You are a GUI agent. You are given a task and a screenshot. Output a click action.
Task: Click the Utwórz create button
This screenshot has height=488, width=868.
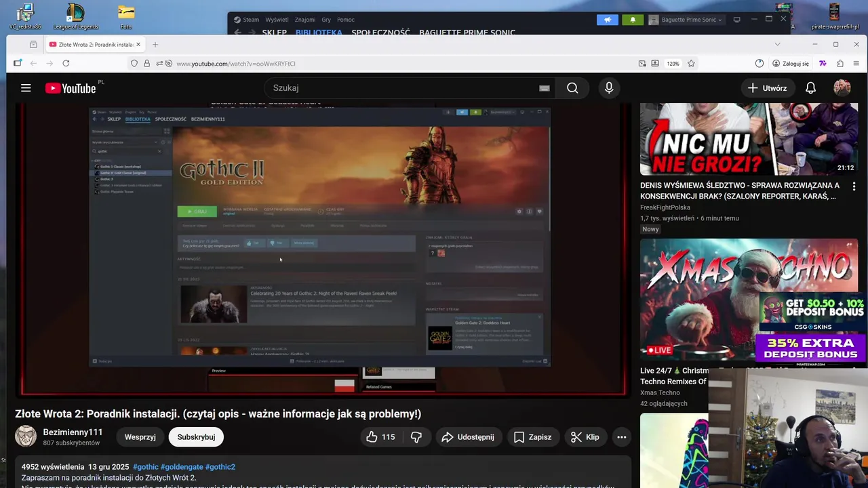pos(768,88)
